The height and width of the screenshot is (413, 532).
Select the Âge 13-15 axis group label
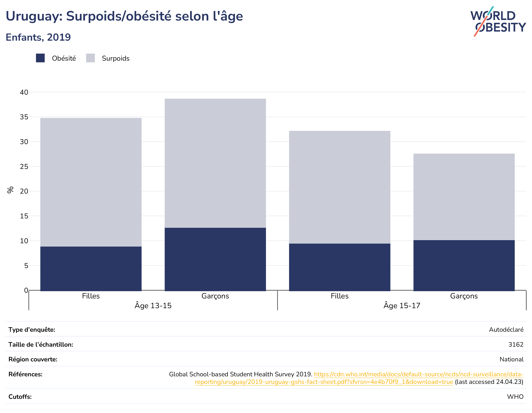click(153, 305)
